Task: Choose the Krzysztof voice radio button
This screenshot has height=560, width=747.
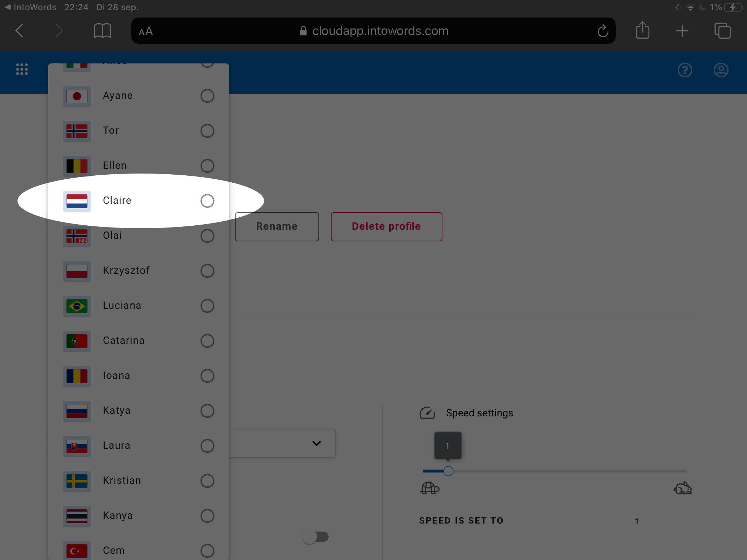Action: click(207, 271)
